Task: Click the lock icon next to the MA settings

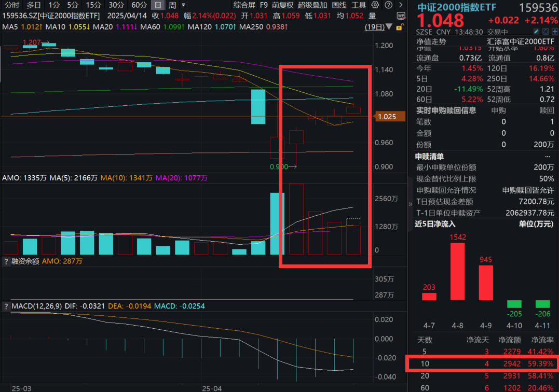Action: 400,26
